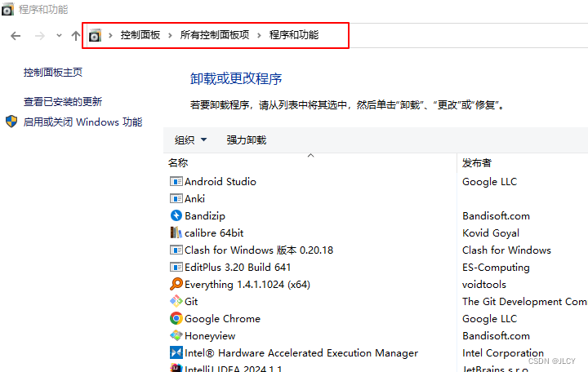The width and height of the screenshot is (588, 372).
Task: Sort the list by the 发布者 column header
Action: [x=477, y=163]
